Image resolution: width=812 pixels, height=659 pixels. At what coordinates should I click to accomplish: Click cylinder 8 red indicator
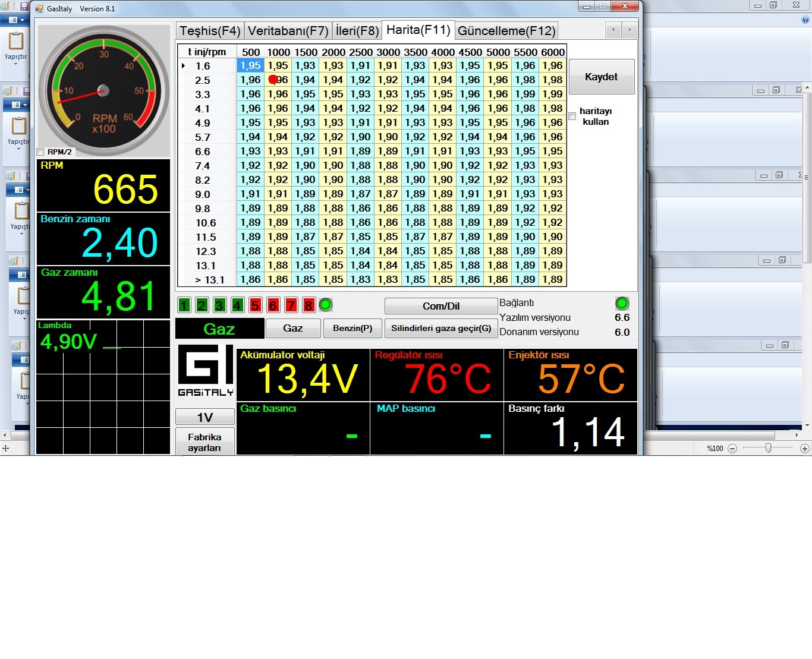point(309,305)
